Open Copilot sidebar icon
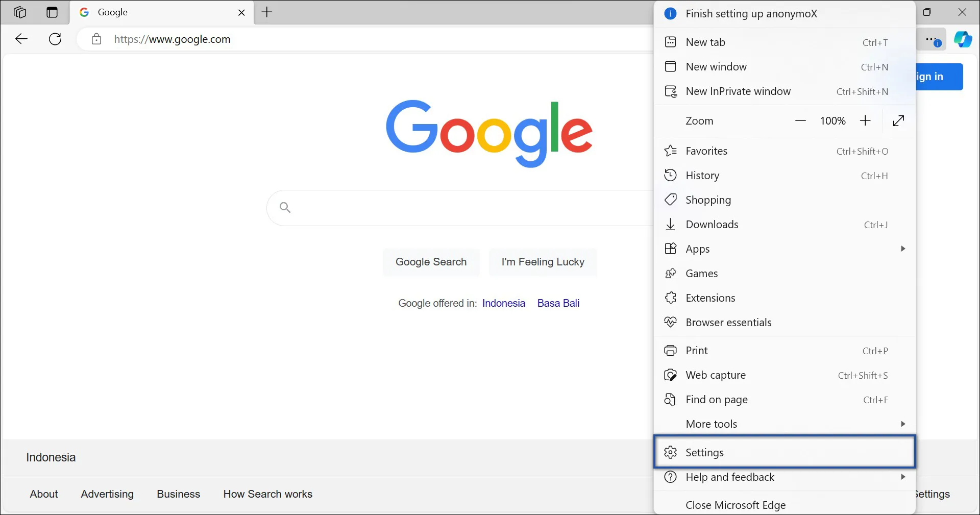The height and width of the screenshot is (515, 980). tap(963, 39)
